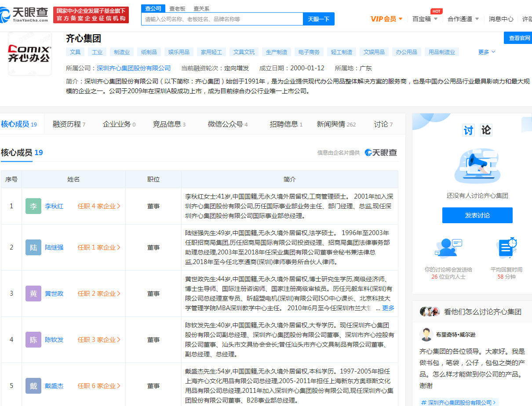The height and width of the screenshot is (406, 532).
Task: Click the TianYanCha logo
Action: [x=24, y=14]
